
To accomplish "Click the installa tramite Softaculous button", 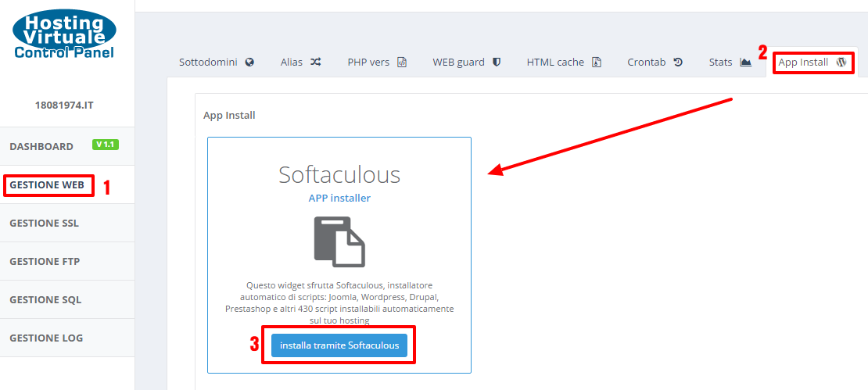I will (339, 345).
